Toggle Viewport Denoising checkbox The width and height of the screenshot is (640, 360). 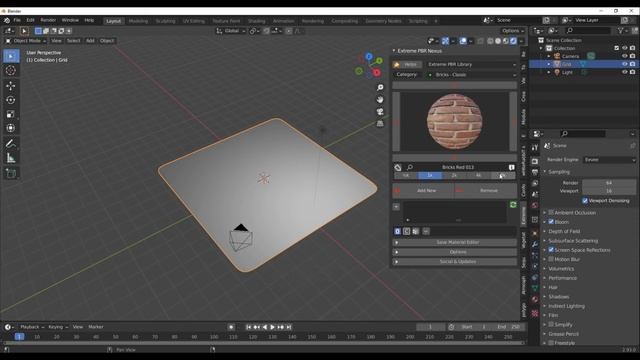click(585, 201)
